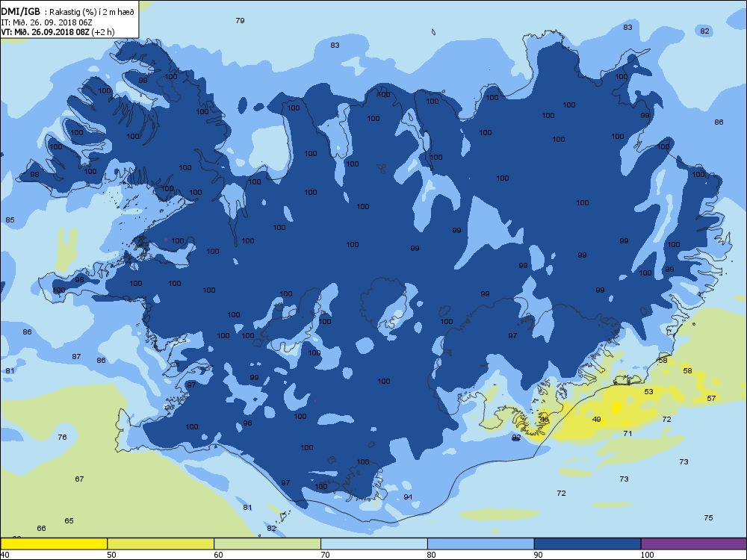
Task: Click the humidity value 85 over the western sea
Action: 10,220
